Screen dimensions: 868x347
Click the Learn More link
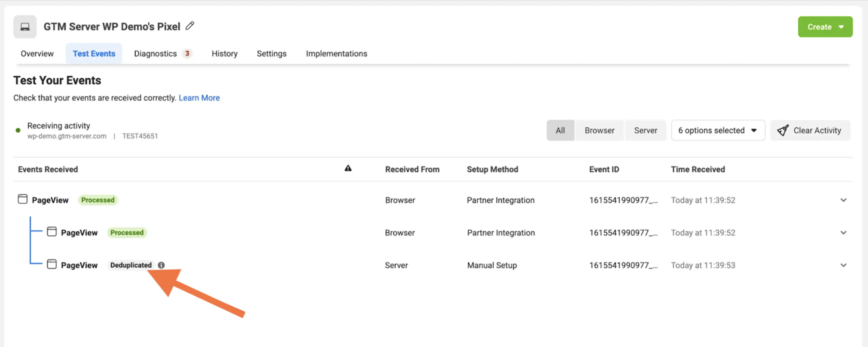click(199, 97)
